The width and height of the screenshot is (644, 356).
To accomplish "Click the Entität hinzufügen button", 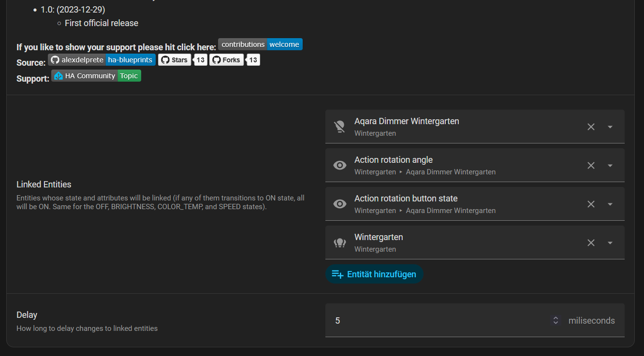I will [x=374, y=274].
